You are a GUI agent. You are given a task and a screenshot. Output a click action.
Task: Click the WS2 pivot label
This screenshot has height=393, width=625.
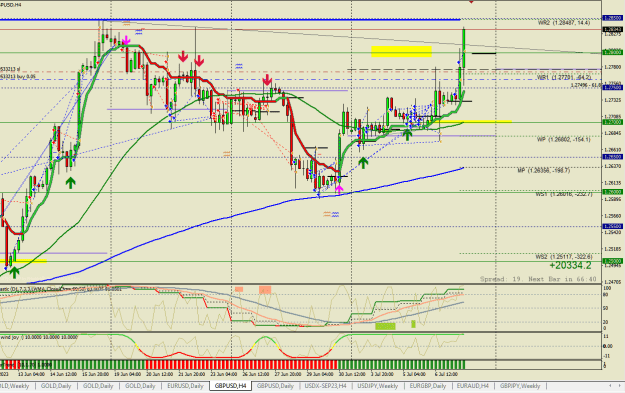pos(564,257)
